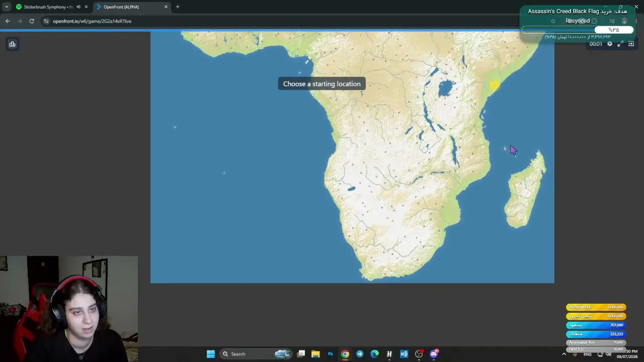Open Discord from the taskbar
Screen dimensions: 644x362
[x=434, y=354]
